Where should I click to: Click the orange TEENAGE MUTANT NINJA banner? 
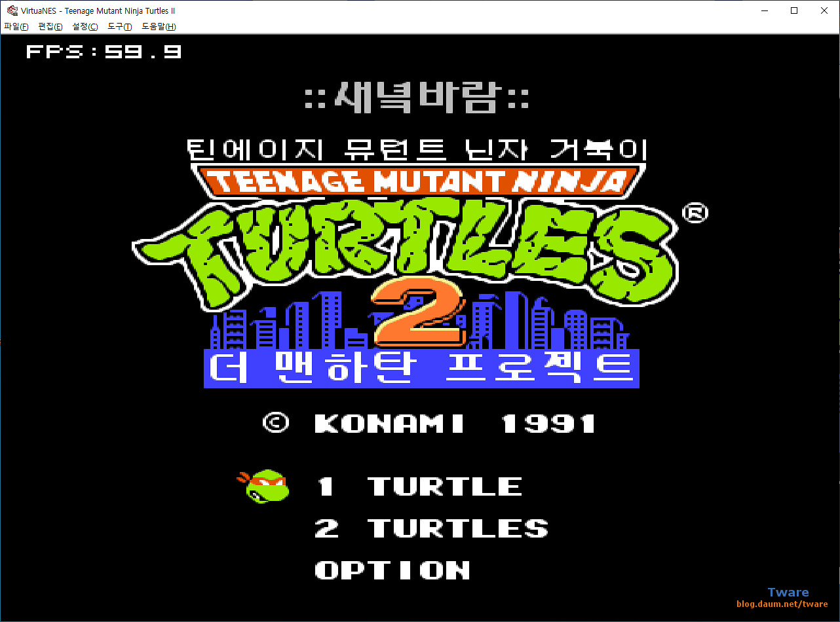pyautogui.click(x=418, y=180)
